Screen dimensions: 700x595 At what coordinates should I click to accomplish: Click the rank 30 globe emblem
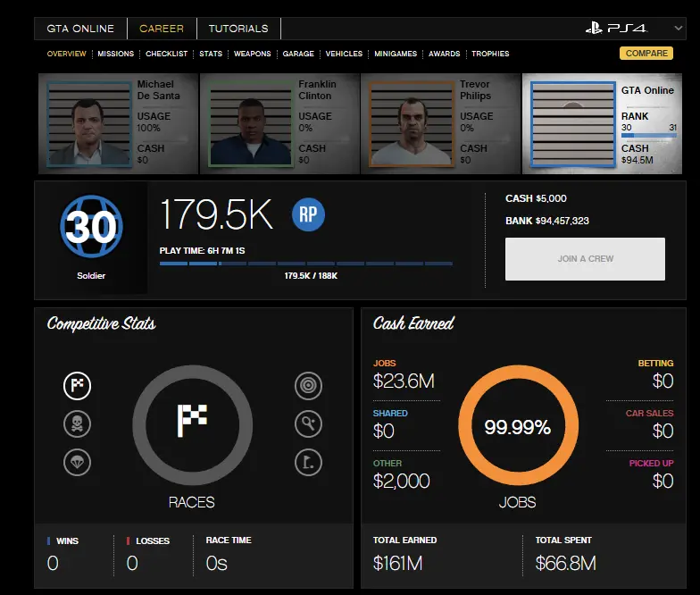pyautogui.click(x=91, y=228)
